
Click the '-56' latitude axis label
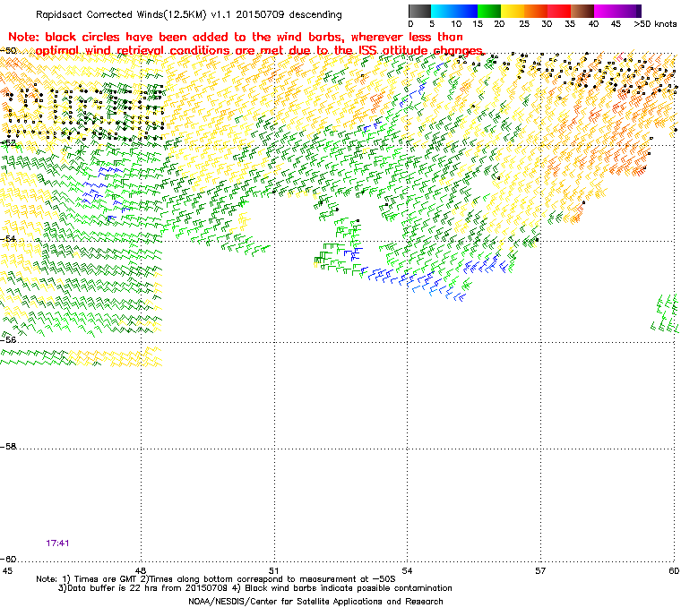(x=8, y=340)
